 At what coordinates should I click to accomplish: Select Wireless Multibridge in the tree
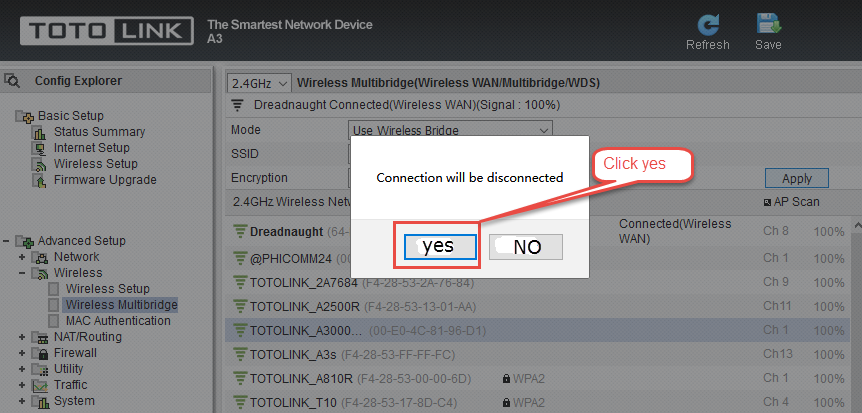121,305
